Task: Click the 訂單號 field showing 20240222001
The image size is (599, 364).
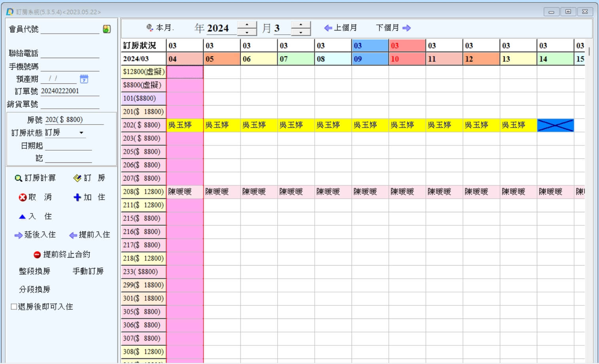Action: tap(70, 91)
